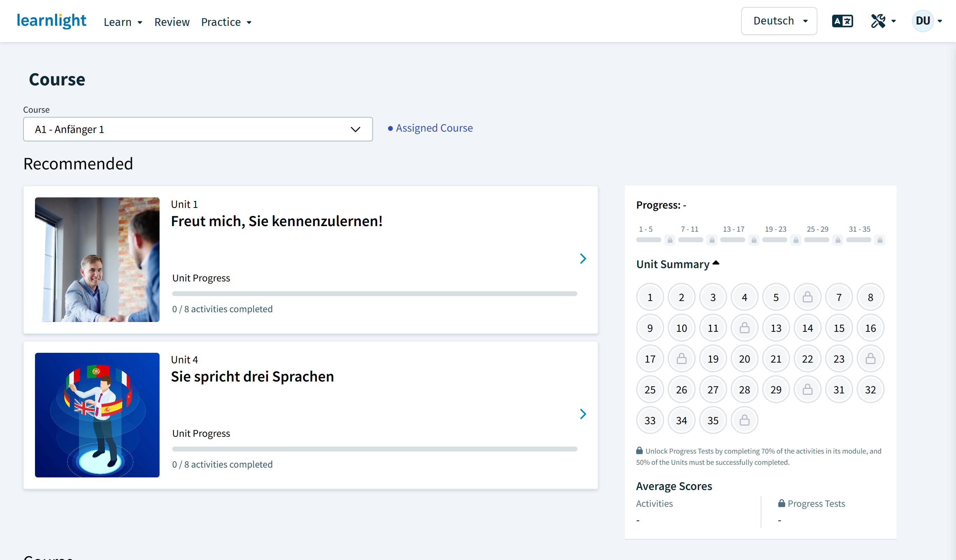The image size is (956, 560).
Task: Click lock icon after 1 - 5 progress segment
Action: point(670,240)
